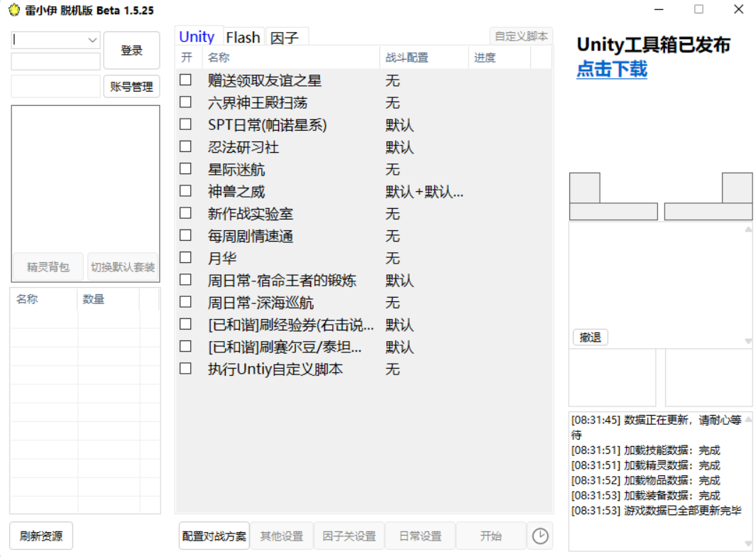Enable the 赠送领取友谊之星 checkbox

pyautogui.click(x=185, y=80)
